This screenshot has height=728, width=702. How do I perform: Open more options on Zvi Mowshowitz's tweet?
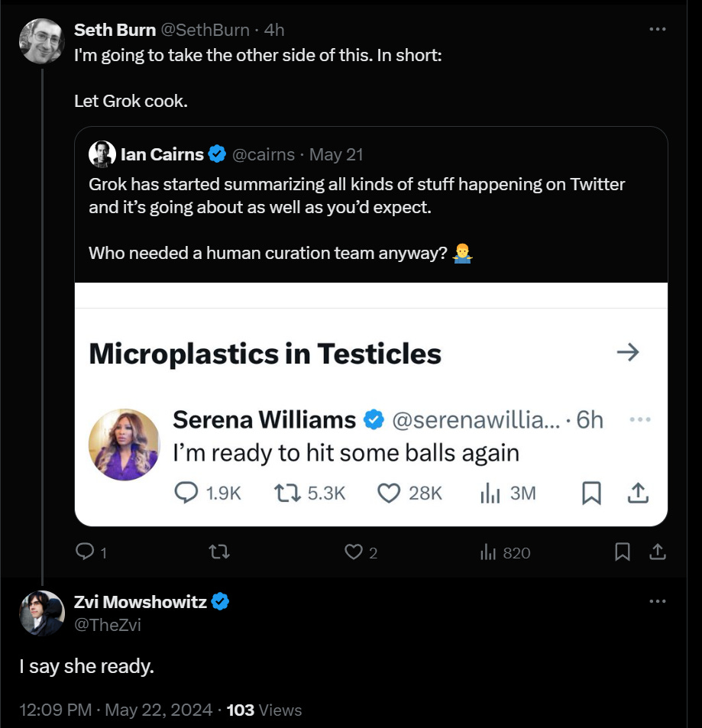657,601
